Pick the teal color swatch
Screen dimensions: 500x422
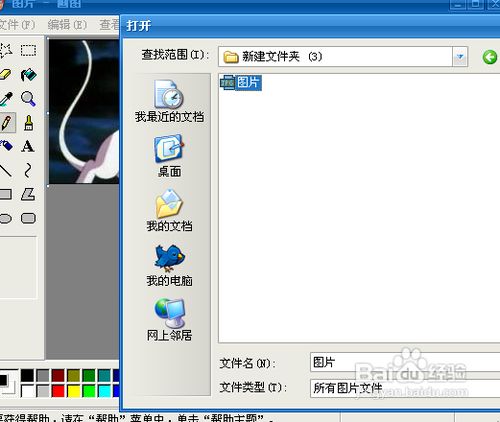[x=104, y=375]
